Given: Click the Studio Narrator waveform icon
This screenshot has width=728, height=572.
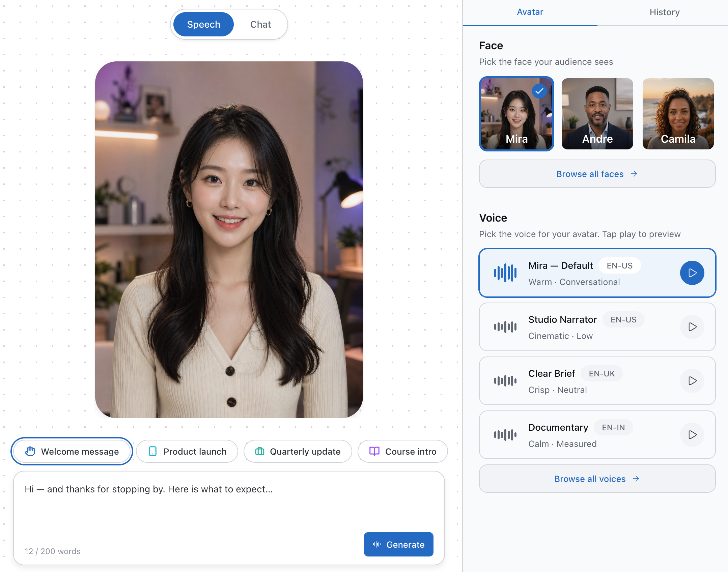Looking at the screenshot, I should pyautogui.click(x=505, y=327).
